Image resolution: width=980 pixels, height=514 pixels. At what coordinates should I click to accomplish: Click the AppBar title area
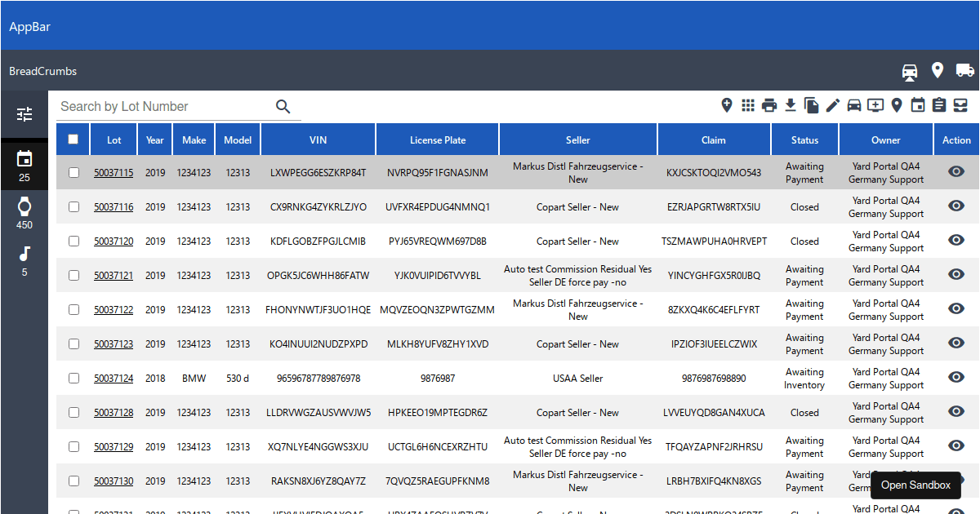30,25
